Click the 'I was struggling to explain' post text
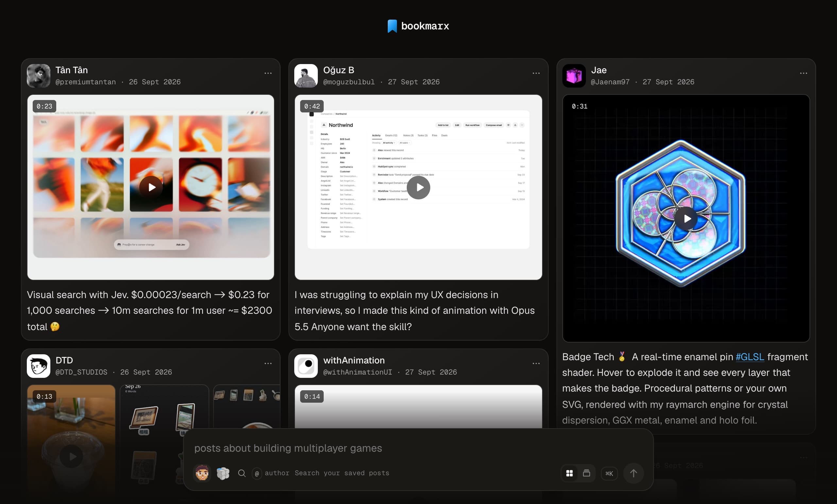Viewport: 837px width, 504px height. 415,311
